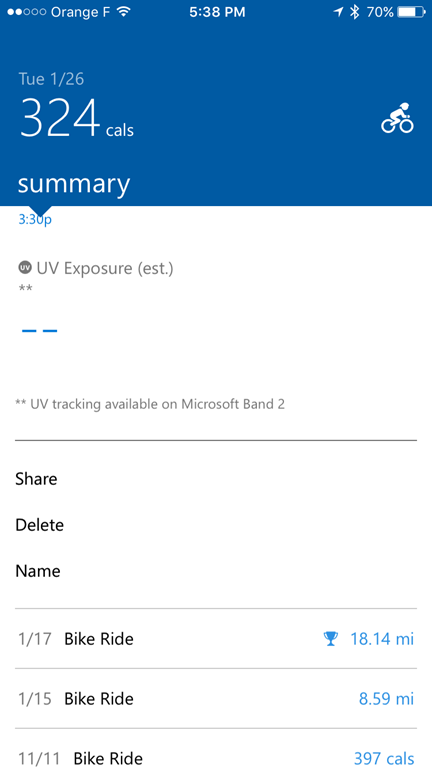Screen dimensions: 432x768
Task: Tap the cyclist icon in header
Action: tap(397, 118)
